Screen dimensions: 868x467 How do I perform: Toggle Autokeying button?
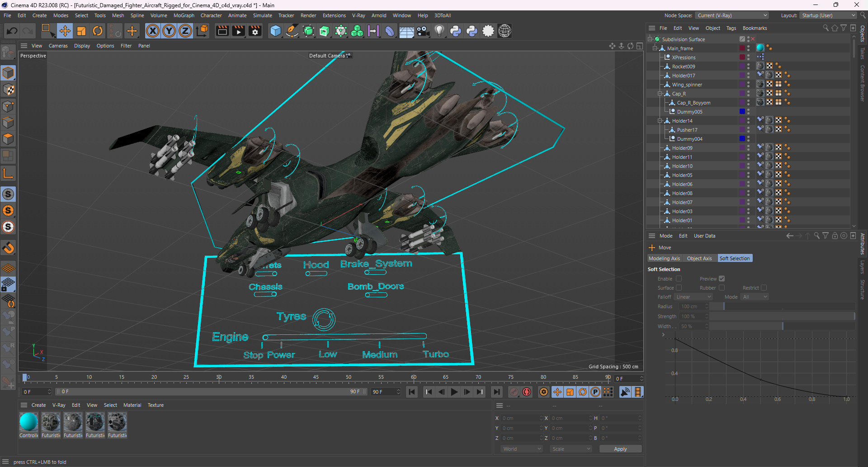tap(527, 392)
